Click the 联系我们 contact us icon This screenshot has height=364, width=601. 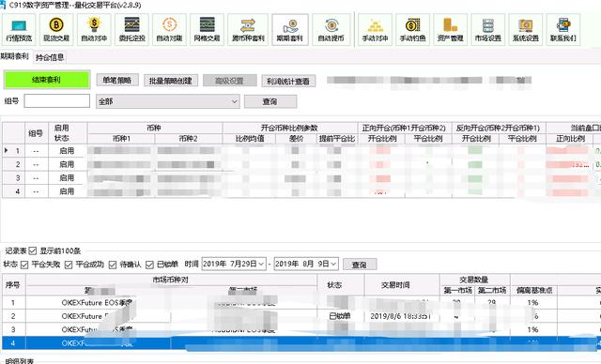click(x=563, y=29)
